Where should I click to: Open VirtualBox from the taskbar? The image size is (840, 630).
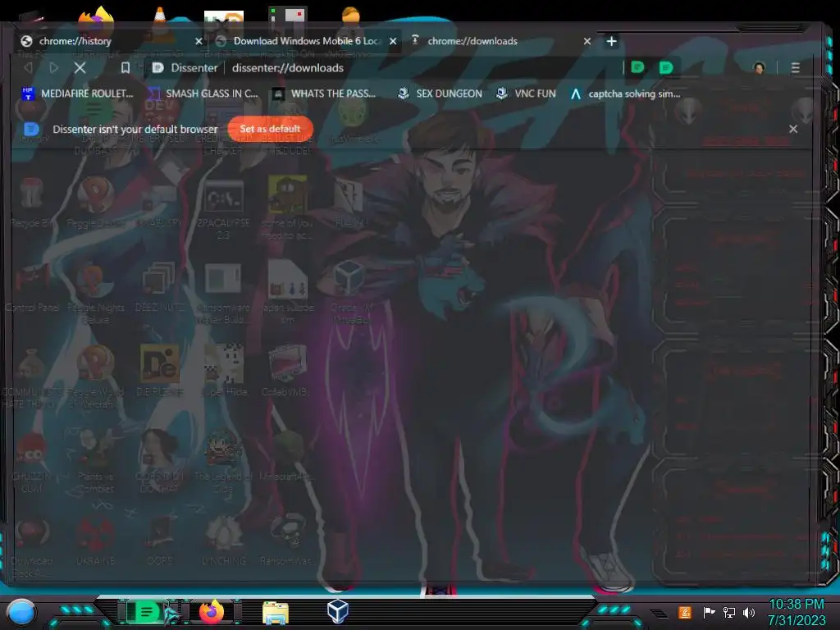338,611
